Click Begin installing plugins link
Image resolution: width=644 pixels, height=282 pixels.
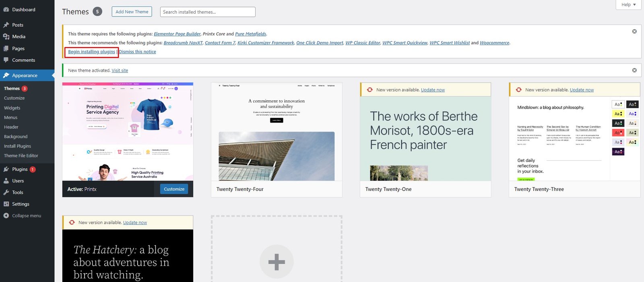(x=92, y=52)
